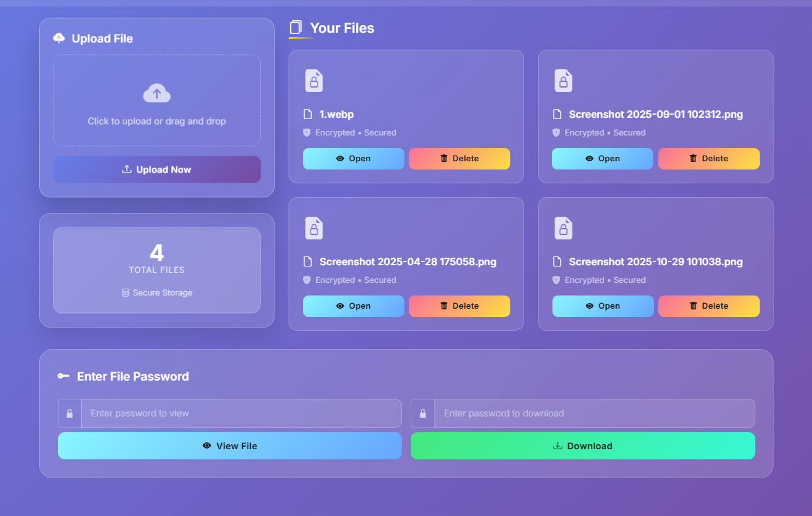This screenshot has height=516, width=812.
Task: Click the key icon beside Enter File Password
Action: click(x=64, y=376)
